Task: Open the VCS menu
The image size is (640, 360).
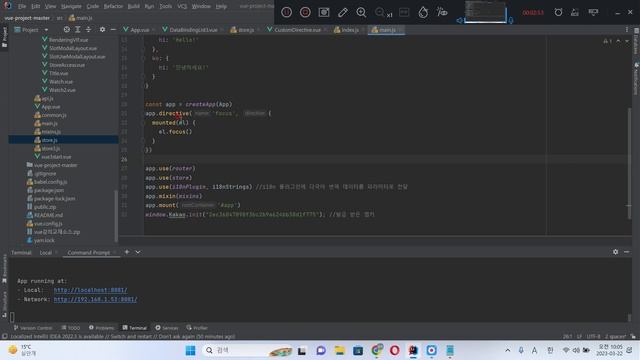Action: [182, 6]
